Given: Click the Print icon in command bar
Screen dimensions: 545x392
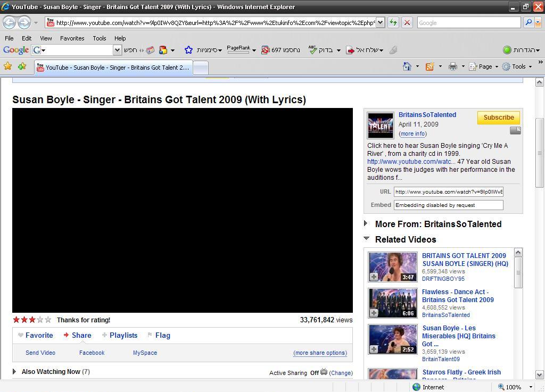Looking at the screenshot, I should pyautogui.click(x=452, y=66).
